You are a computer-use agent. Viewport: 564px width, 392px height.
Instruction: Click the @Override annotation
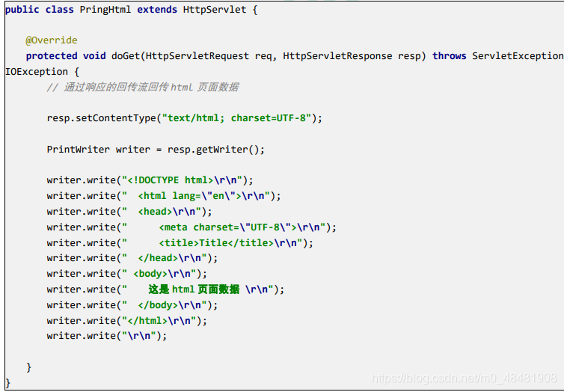(52, 40)
